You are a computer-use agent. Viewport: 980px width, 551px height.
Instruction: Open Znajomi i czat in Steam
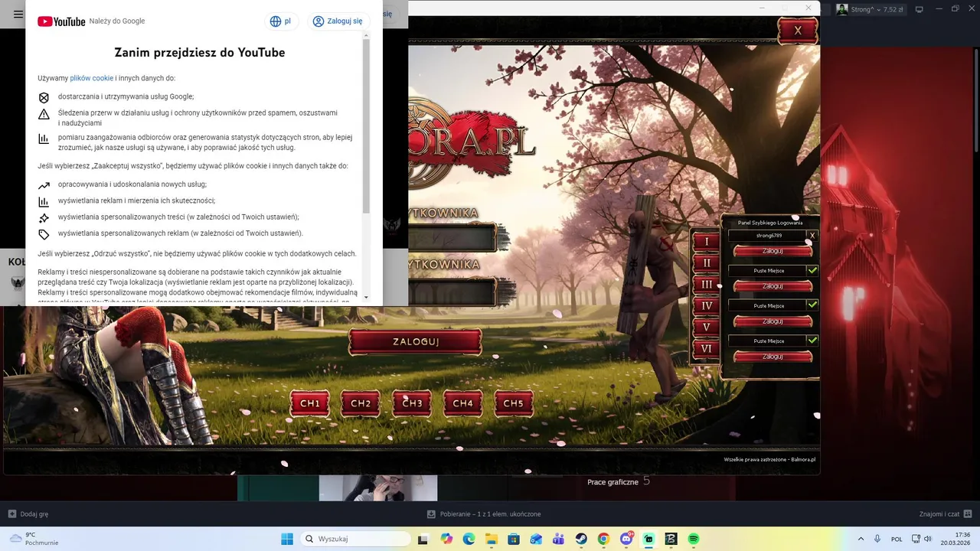coord(945,514)
